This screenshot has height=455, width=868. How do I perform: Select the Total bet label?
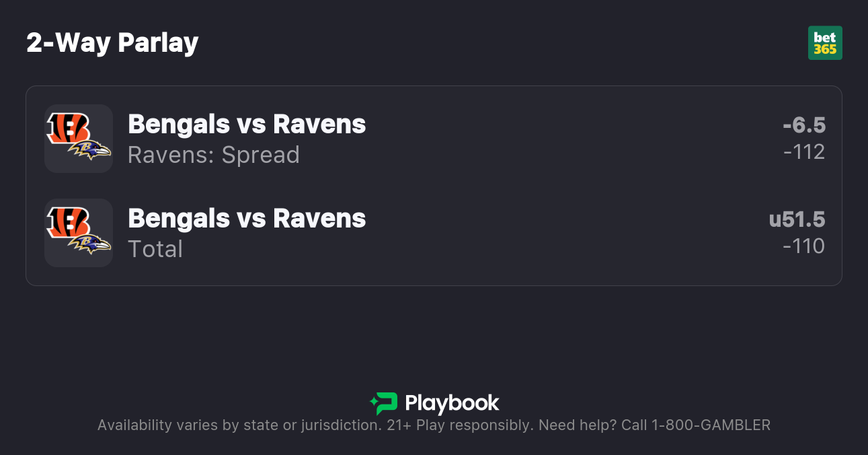point(155,249)
